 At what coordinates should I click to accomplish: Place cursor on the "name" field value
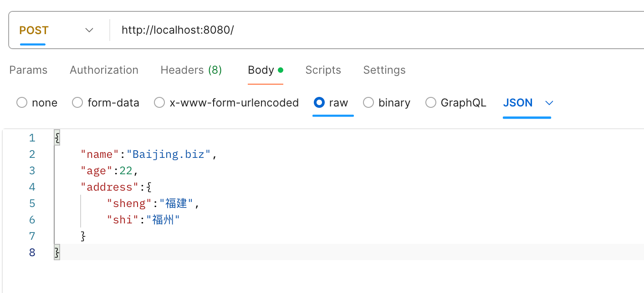[169, 154]
